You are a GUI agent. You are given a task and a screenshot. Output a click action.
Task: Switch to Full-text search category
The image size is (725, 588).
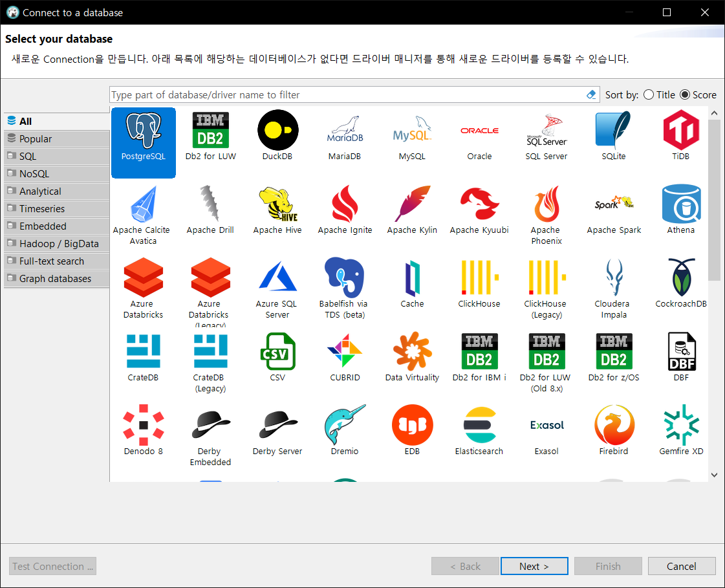point(57,261)
